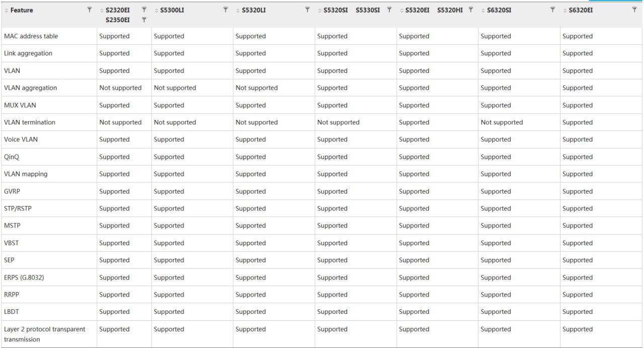Click the filter funnel beside S2320EI

(x=144, y=10)
